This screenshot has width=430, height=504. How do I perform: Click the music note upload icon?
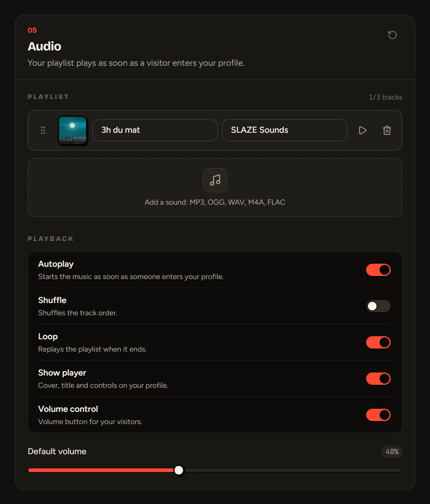pyautogui.click(x=215, y=180)
